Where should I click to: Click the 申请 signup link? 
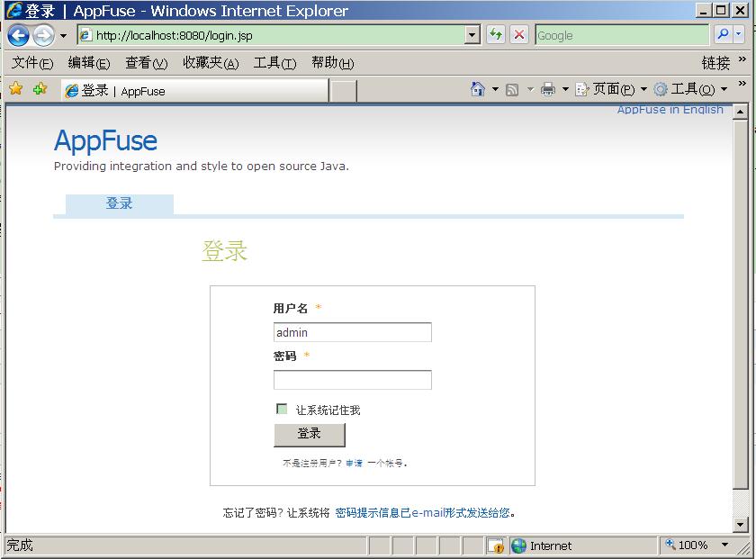354,463
